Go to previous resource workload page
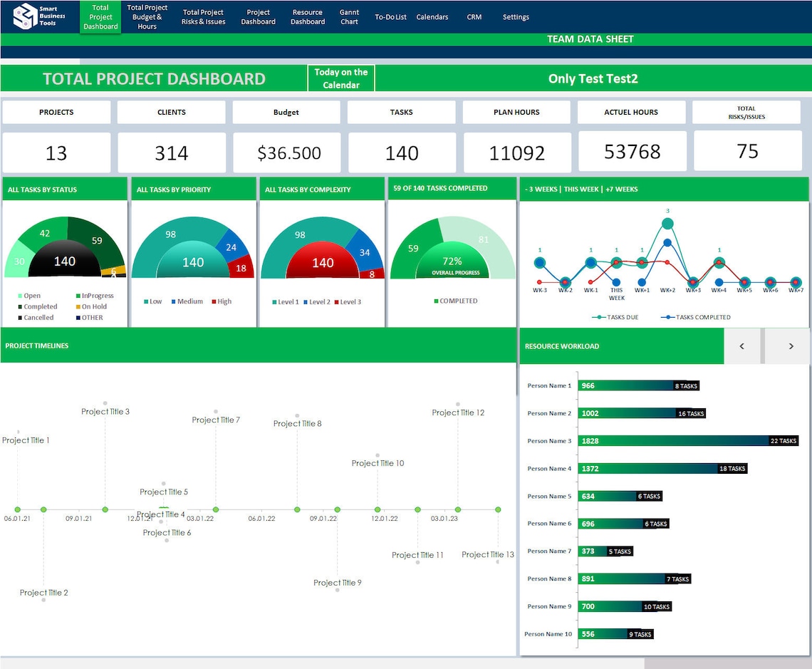This screenshot has width=812, height=669. (741, 346)
